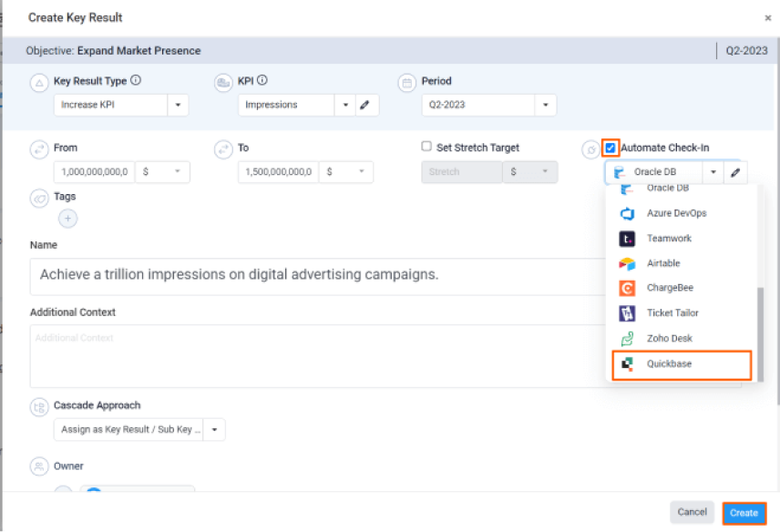Click the Cascade Approach hierarchy icon
Image resolution: width=780 pixels, height=532 pixels.
[39, 407]
